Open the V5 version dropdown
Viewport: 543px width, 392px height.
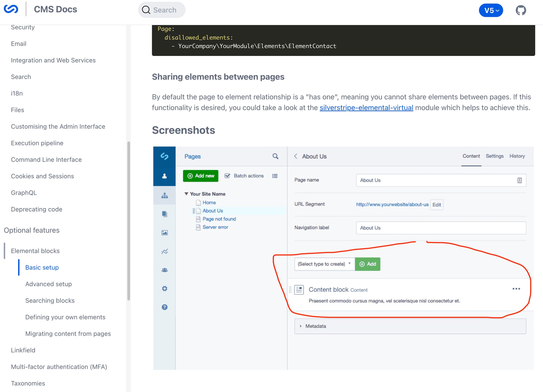coord(491,10)
